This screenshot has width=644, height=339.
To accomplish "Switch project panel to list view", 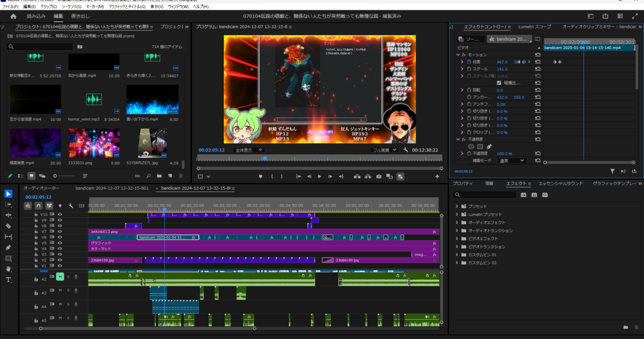I will point(20,176).
